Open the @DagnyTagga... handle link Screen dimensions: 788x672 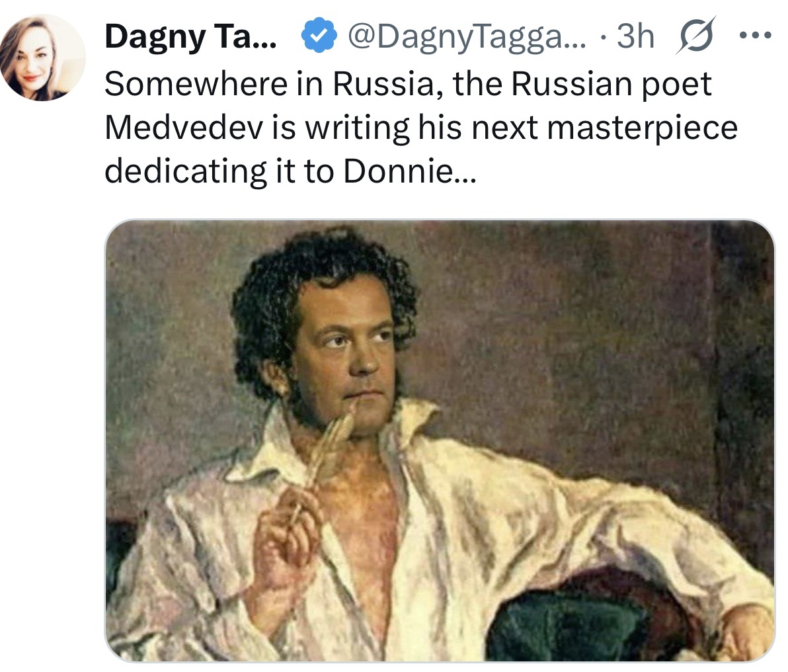pos(467,37)
